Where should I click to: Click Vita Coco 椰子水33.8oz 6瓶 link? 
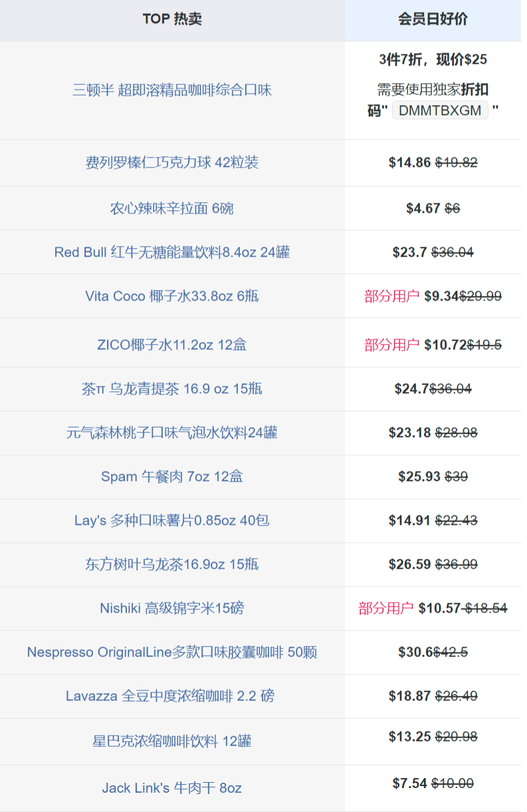[171, 296]
